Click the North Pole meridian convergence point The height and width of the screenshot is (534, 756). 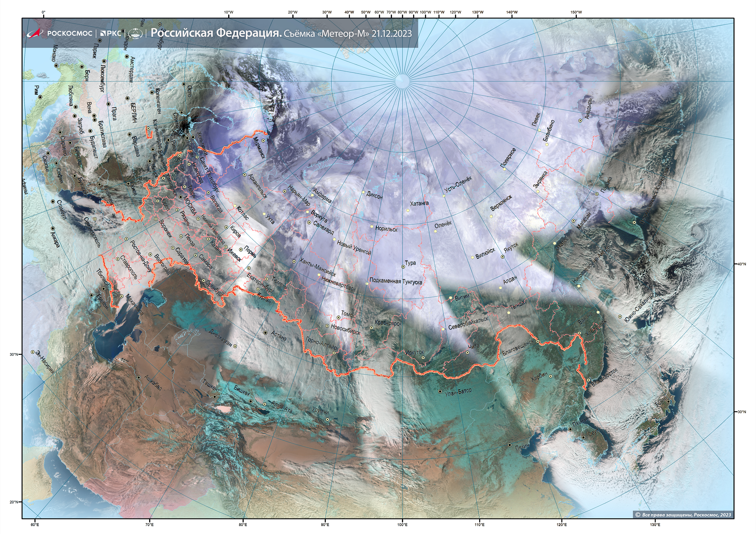click(x=402, y=81)
